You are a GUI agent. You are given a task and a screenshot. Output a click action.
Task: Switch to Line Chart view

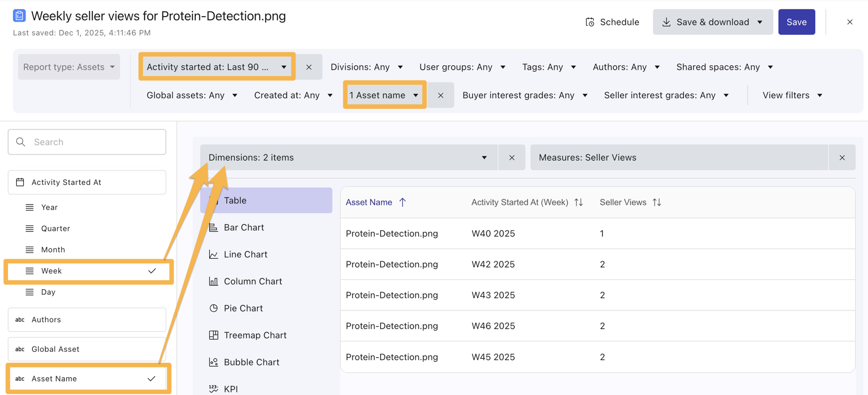245,254
